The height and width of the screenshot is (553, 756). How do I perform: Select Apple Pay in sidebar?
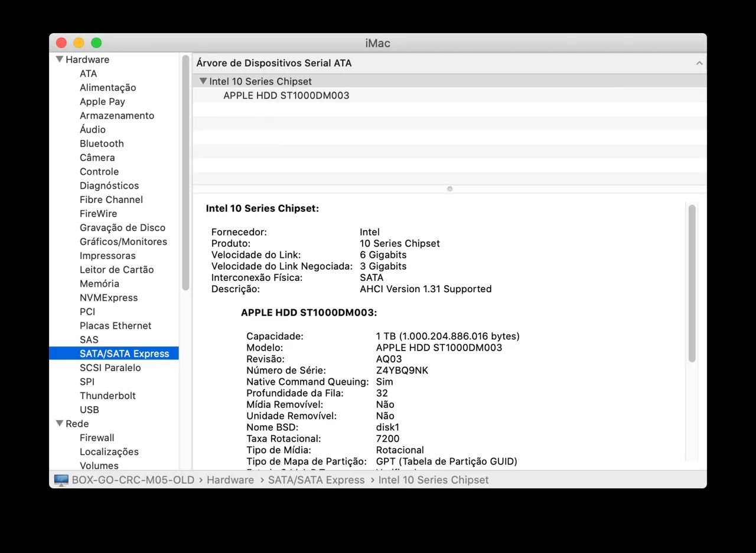(x=102, y=102)
